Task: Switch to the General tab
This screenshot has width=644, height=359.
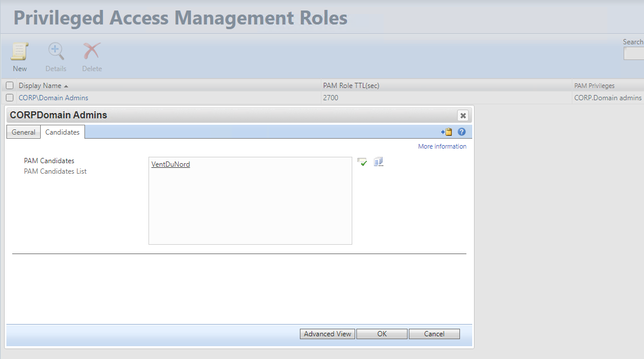Action: click(23, 132)
